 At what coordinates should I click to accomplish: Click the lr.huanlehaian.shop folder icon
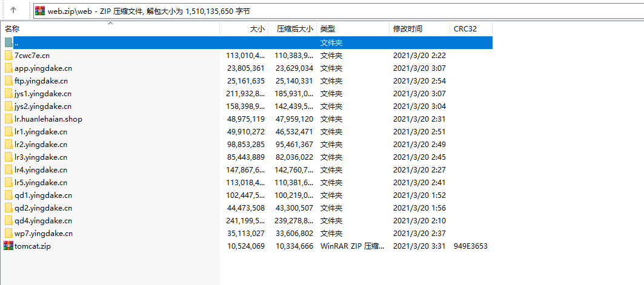click(x=8, y=119)
